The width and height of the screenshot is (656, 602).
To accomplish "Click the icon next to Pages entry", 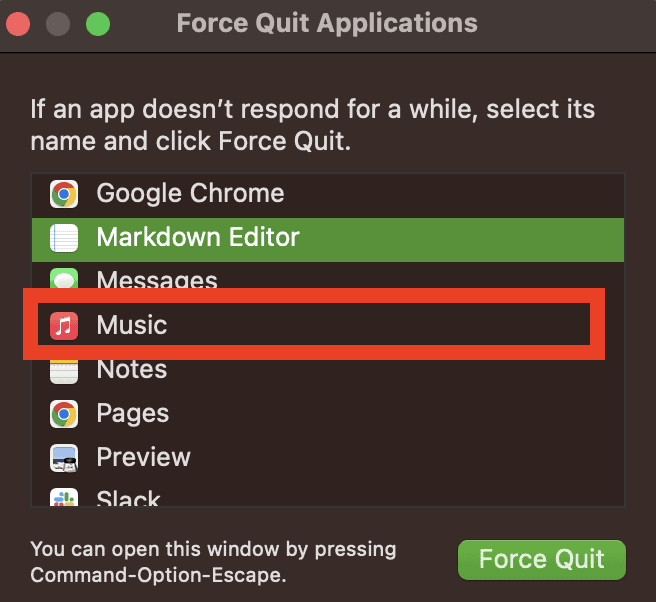I will click(64, 414).
